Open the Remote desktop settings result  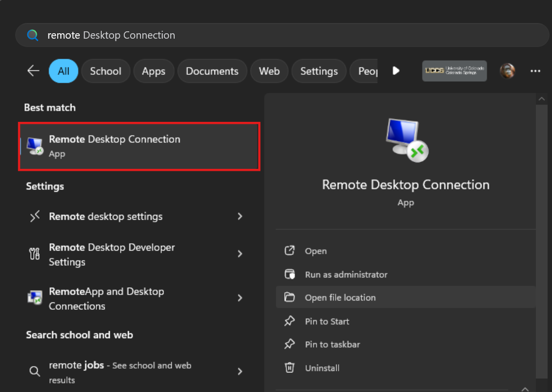click(139, 216)
